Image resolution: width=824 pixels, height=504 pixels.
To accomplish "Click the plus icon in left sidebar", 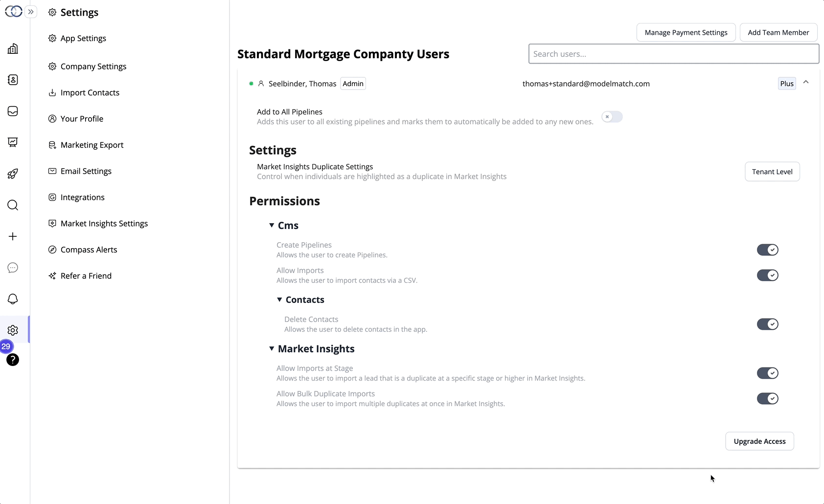I will 13,236.
